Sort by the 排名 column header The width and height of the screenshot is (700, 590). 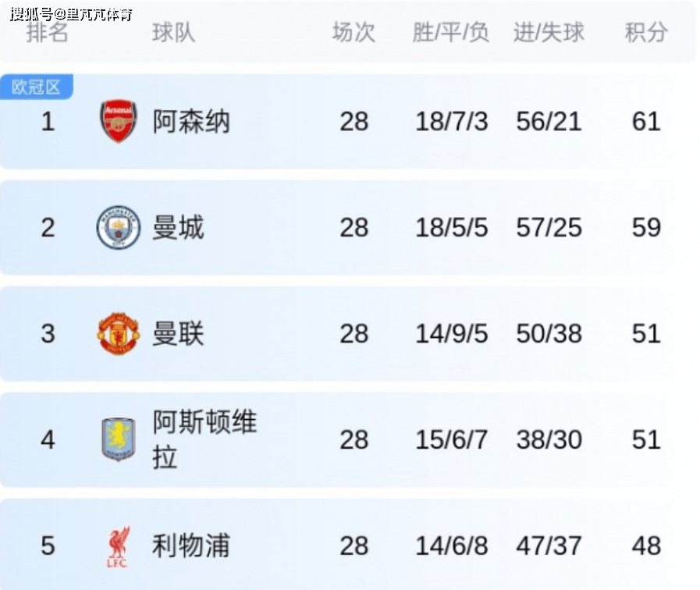48,33
